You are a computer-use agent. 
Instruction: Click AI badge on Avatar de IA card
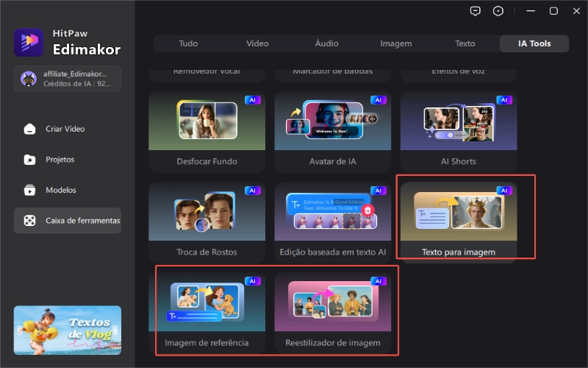point(379,100)
